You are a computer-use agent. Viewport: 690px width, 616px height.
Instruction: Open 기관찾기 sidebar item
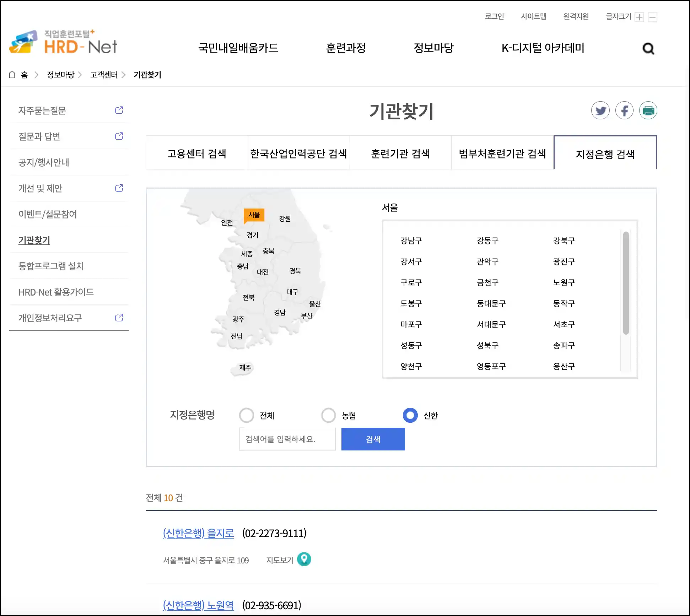point(69,240)
